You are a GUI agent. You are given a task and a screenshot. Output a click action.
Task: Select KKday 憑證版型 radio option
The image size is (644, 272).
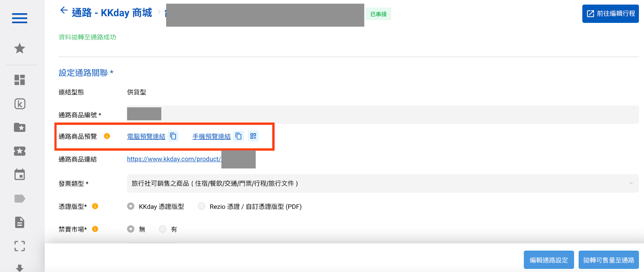[x=131, y=206]
